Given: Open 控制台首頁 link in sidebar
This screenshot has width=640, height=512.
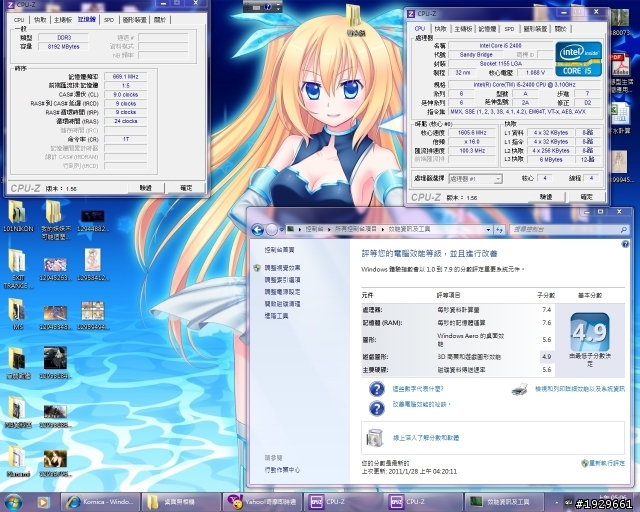Looking at the screenshot, I should (x=279, y=250).
